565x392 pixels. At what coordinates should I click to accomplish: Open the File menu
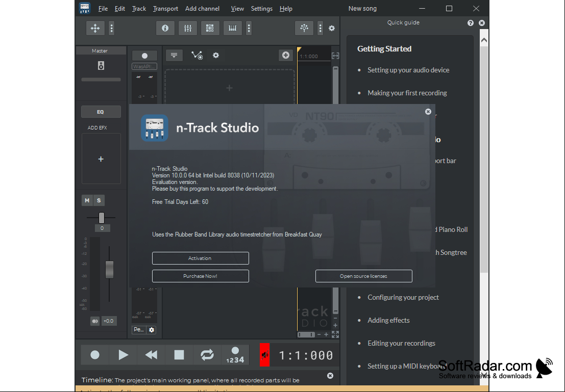[103, 9]
